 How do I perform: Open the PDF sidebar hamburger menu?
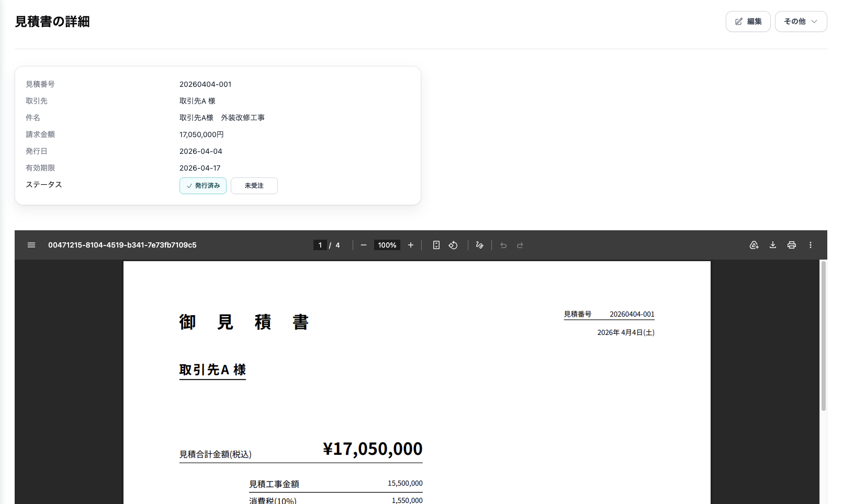coord(31,245)
